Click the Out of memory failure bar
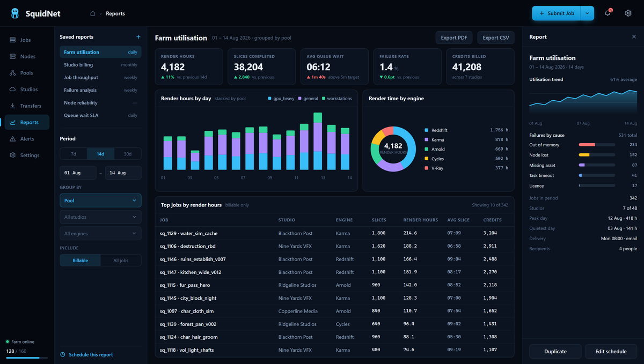644x364 pixels. pos(597,145)
